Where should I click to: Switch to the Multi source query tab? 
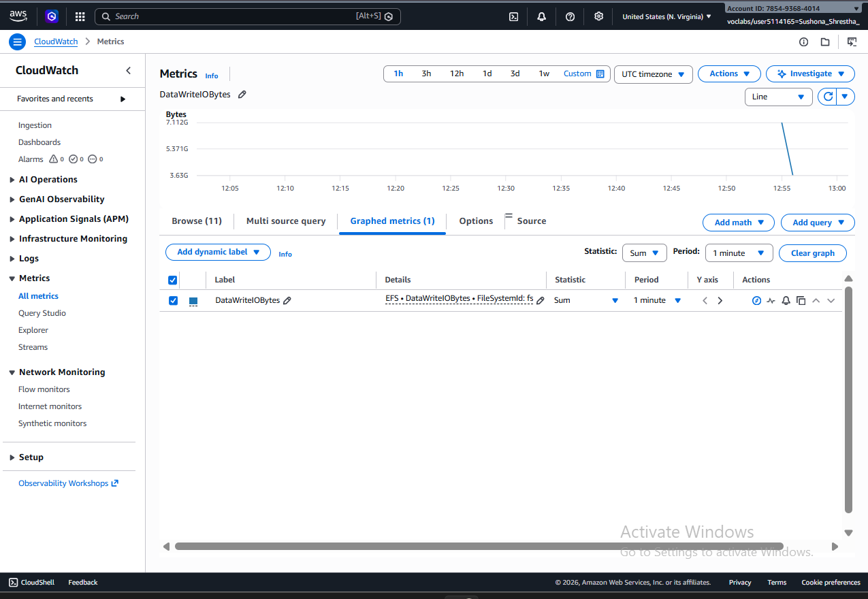(286, 221)
